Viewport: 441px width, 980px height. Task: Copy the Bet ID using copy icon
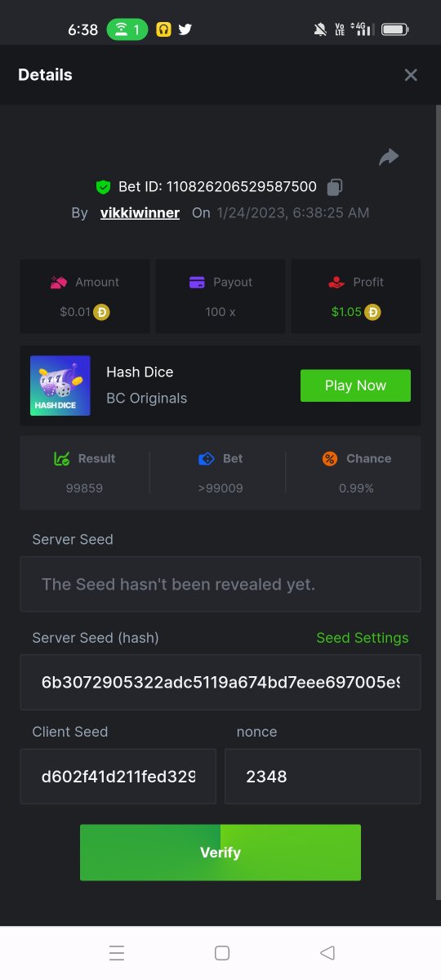tap(334, 187)
